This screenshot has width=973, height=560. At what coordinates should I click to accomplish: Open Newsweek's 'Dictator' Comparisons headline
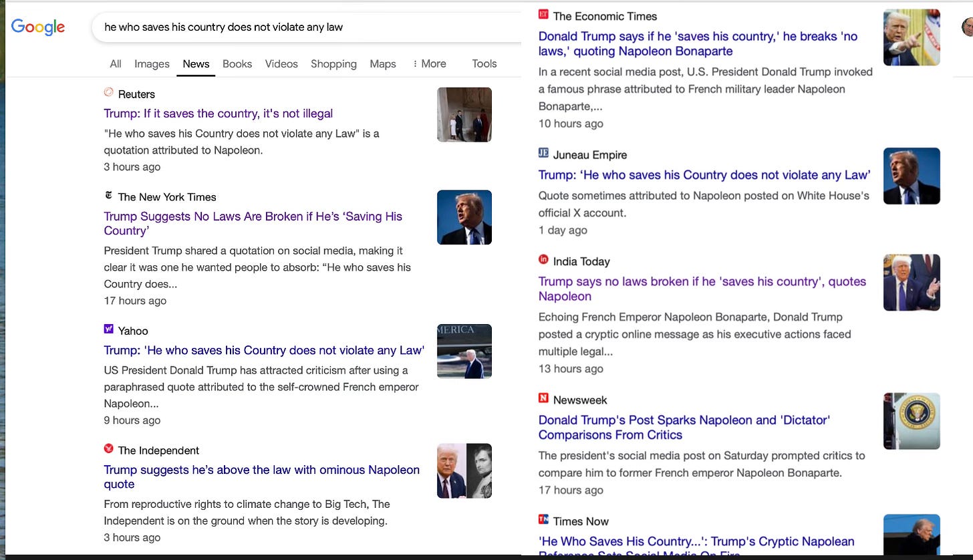point(684,427)
